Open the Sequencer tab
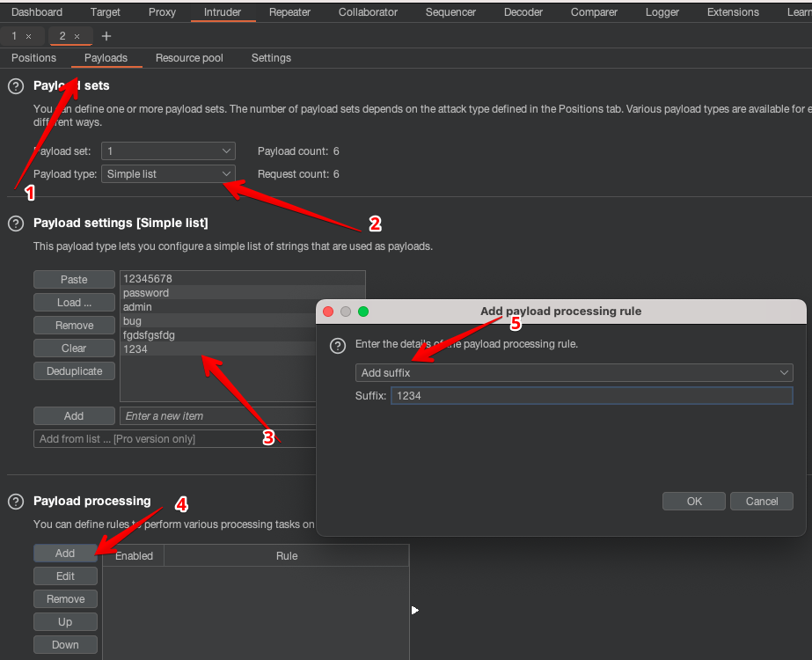This screenshot has height=660, width=812. (x=450, y=12)
